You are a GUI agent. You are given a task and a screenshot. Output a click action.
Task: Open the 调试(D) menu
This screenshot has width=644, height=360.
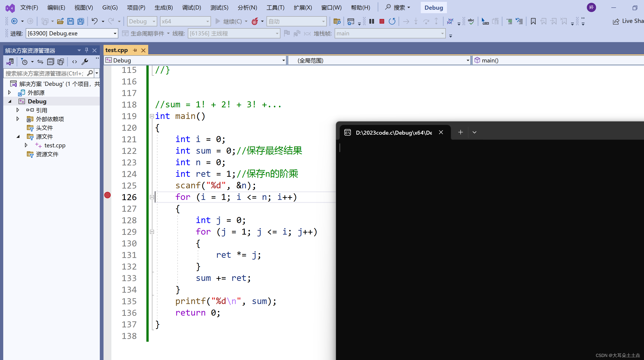click(192, 7)
